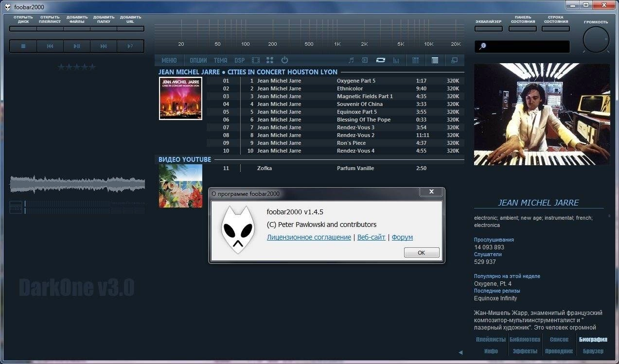Screen dimensions: 619x364
Task: Click the fullscreen arrows icon
Action: point(270,60)
